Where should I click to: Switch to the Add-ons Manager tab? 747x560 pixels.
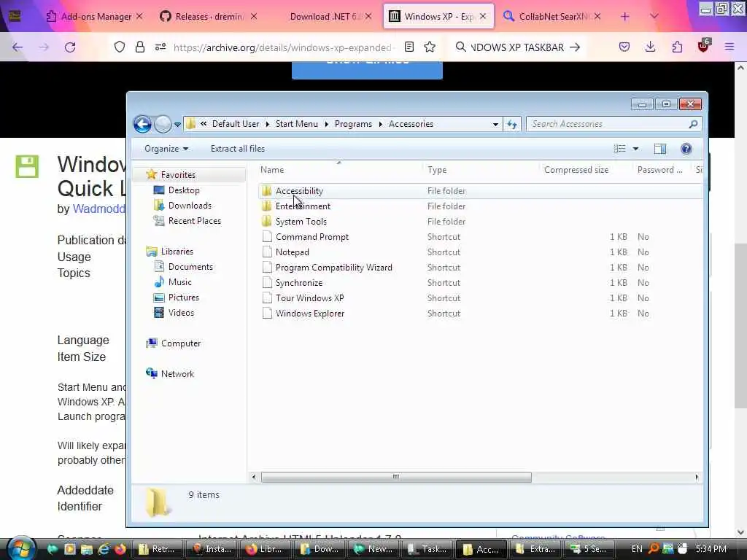(96, 17)
